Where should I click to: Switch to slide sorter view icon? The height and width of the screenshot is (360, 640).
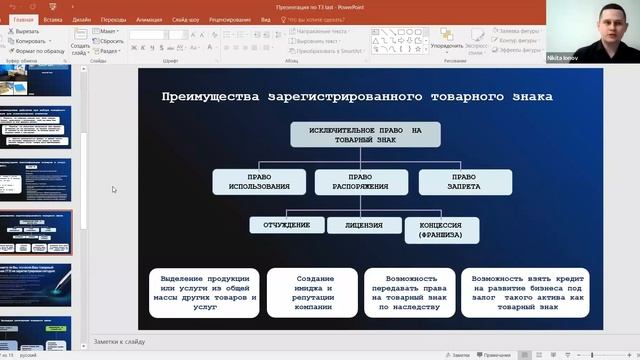(x=539, y=355)
